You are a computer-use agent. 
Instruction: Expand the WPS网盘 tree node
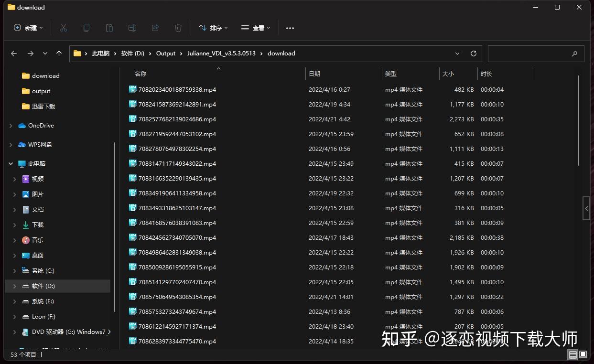coord(11,145)
